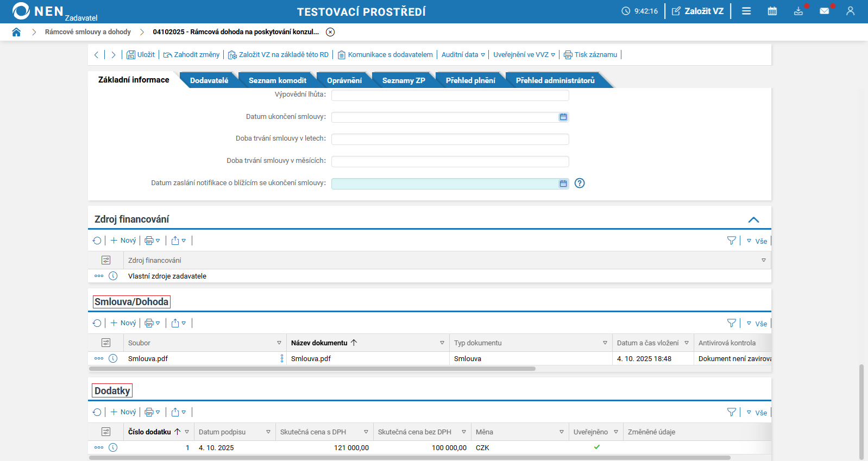The height and width of the screenshot is (461, 868).
Task: Click the Výpovědní lhůta input field
Action: tap(450, 95)
